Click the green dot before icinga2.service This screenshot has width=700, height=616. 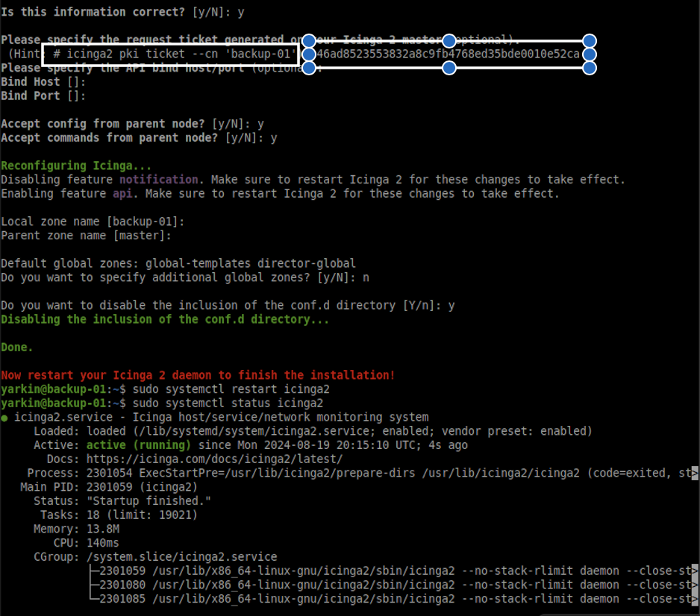coord(5,418)
